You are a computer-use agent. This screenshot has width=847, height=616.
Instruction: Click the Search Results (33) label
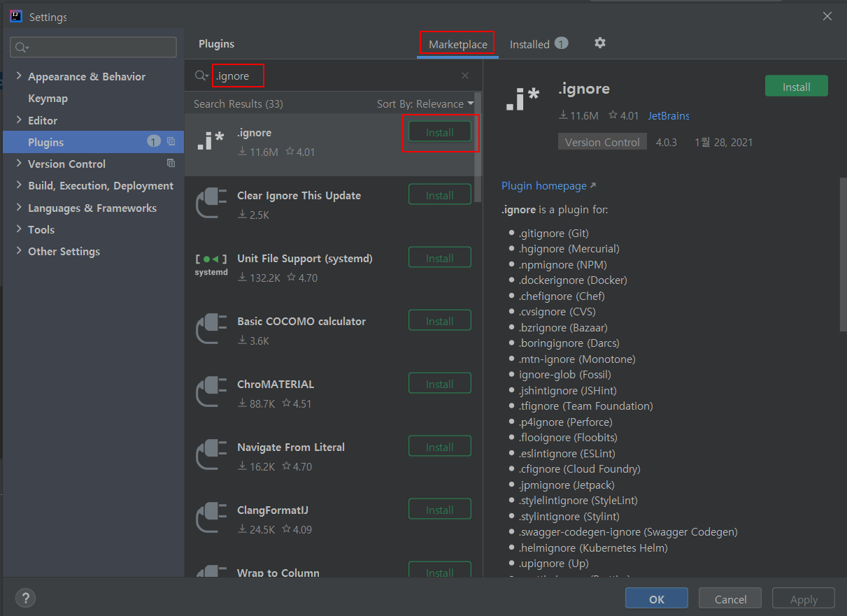pos(239,103)
